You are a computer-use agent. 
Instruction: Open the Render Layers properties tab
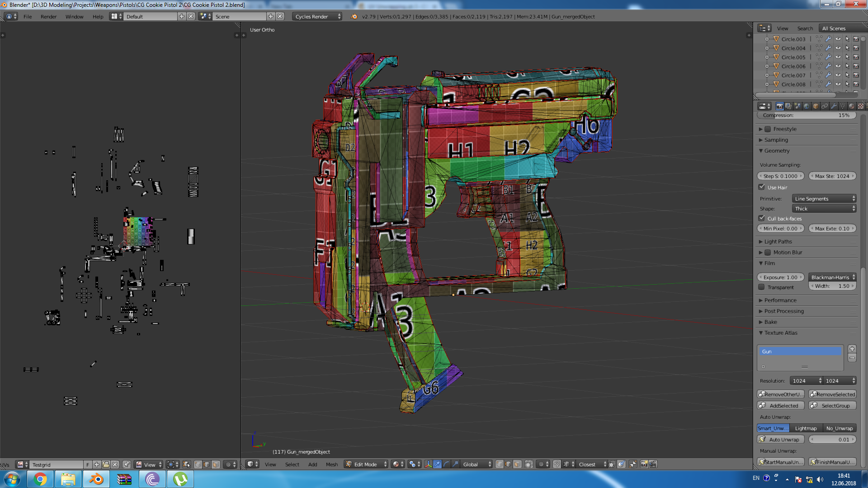pyautogui.click(x=788, y=106)
